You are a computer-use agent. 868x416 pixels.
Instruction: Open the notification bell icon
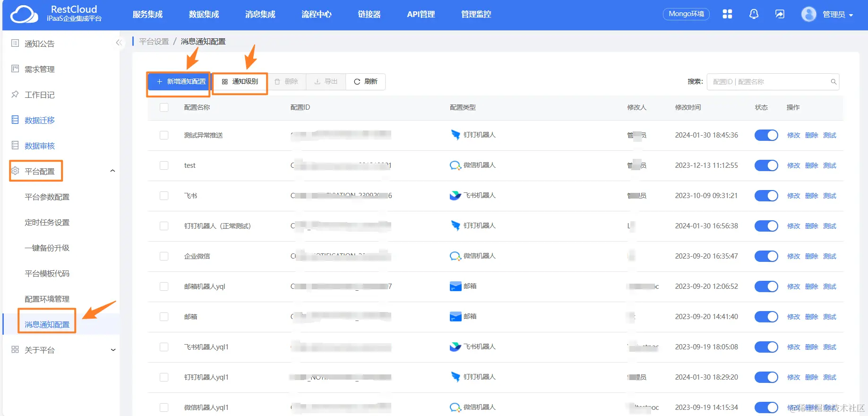pos(754,14)
